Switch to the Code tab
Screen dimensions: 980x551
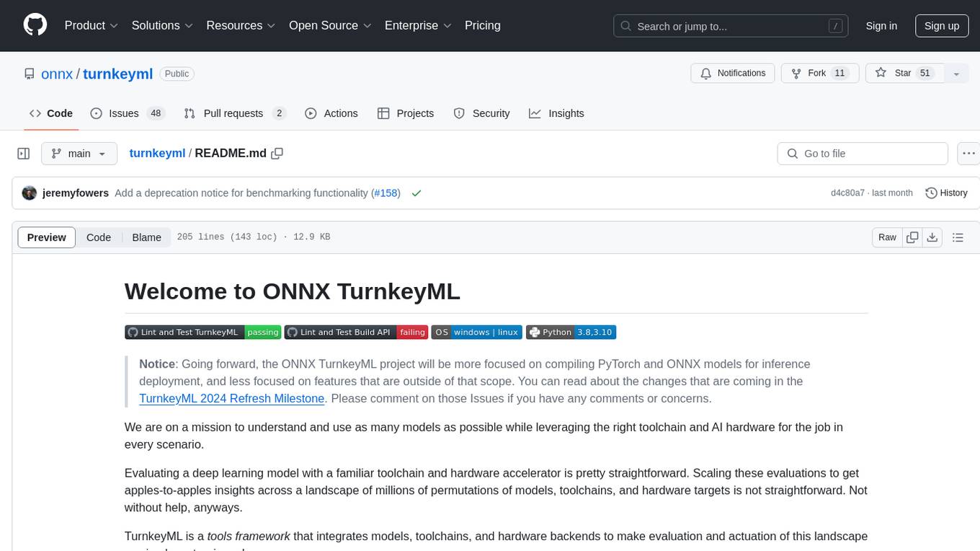(51, 113)
